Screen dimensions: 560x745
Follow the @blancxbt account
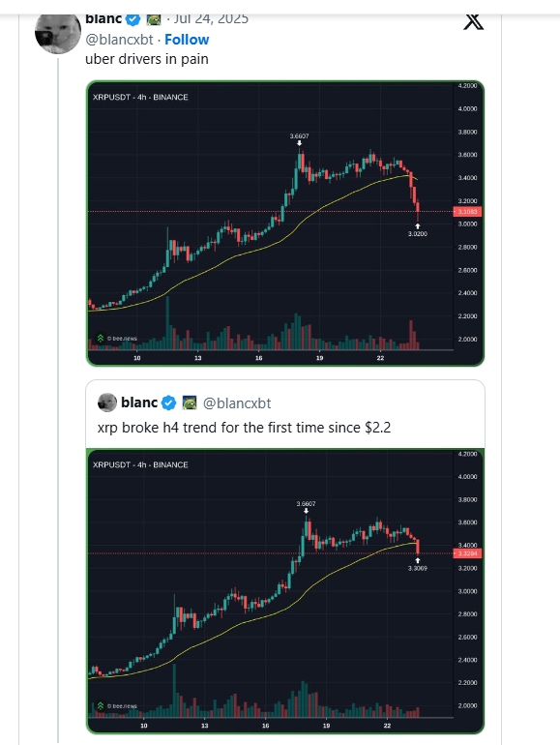(x=187, y=40)
